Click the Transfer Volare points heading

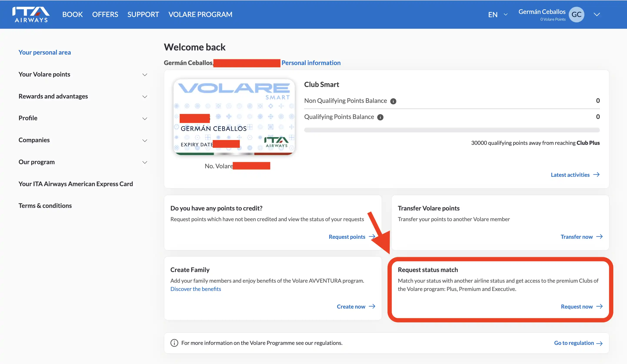(429, 208)
